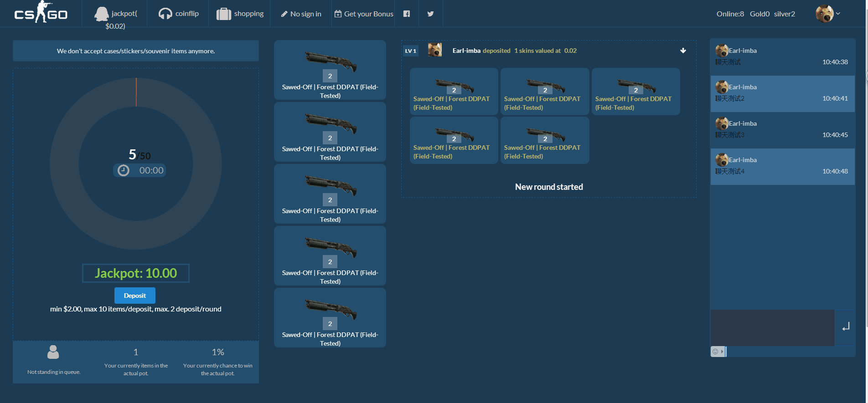Click the 'Online:8' counter text
This screenshot has width=868, height=403.
730,14
